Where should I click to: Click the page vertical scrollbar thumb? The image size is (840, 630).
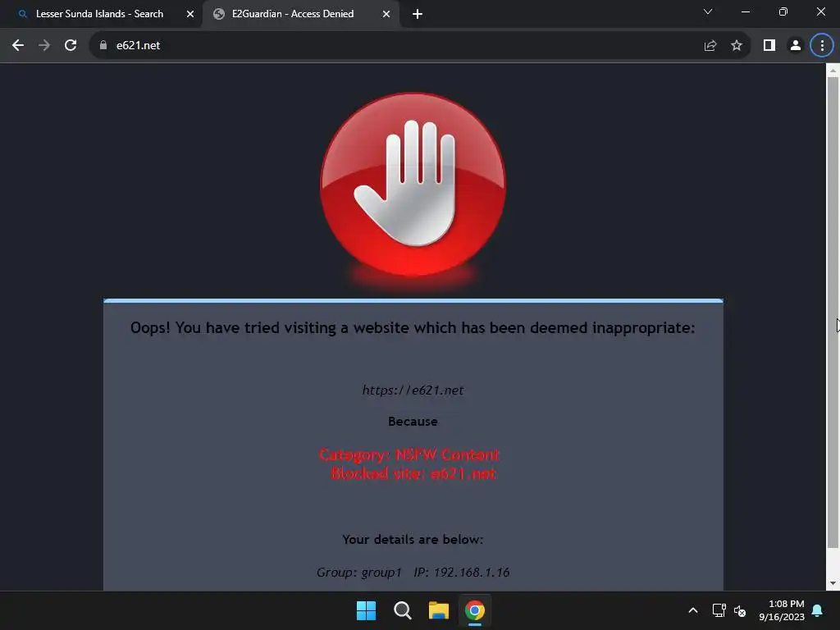coord(833,313)
